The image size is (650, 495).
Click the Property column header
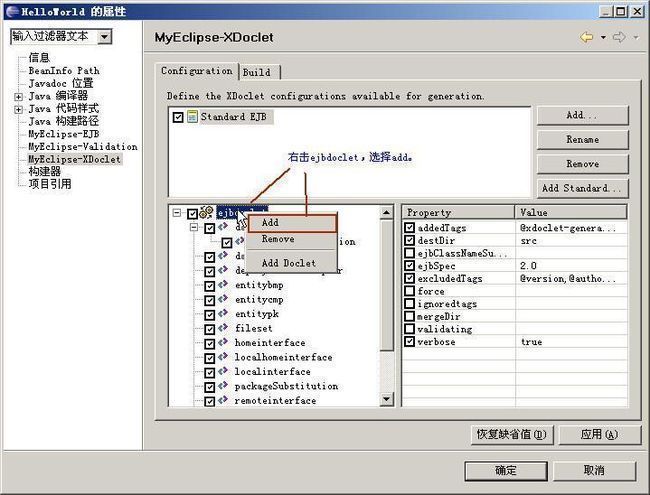(458, 213)
